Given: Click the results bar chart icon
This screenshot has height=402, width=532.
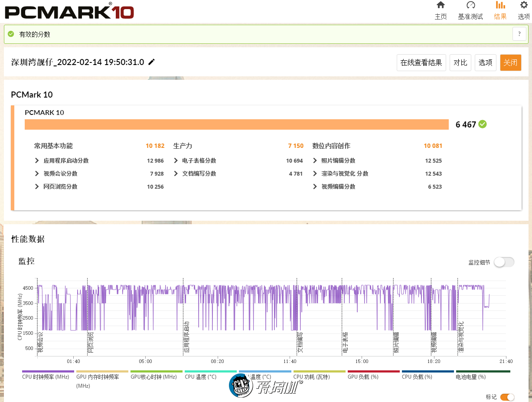Looking at the screenshot, I should (x=500, y=5).
